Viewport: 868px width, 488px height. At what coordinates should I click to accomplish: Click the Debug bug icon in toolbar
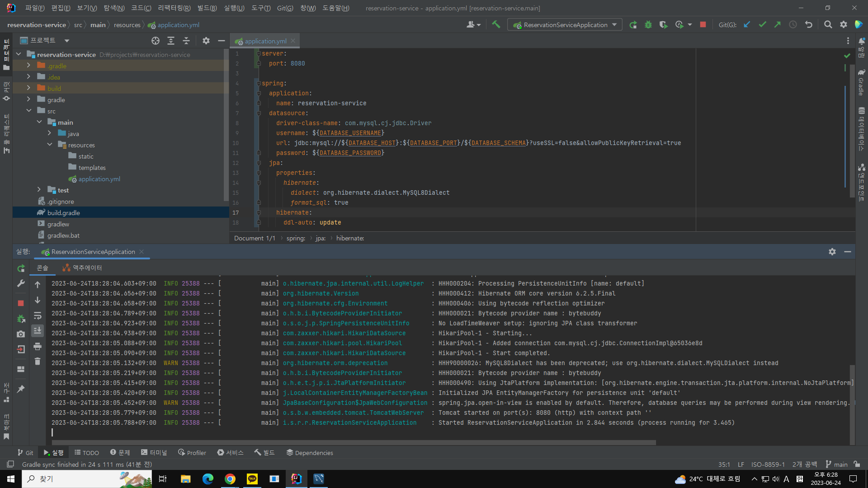(648, 25)
